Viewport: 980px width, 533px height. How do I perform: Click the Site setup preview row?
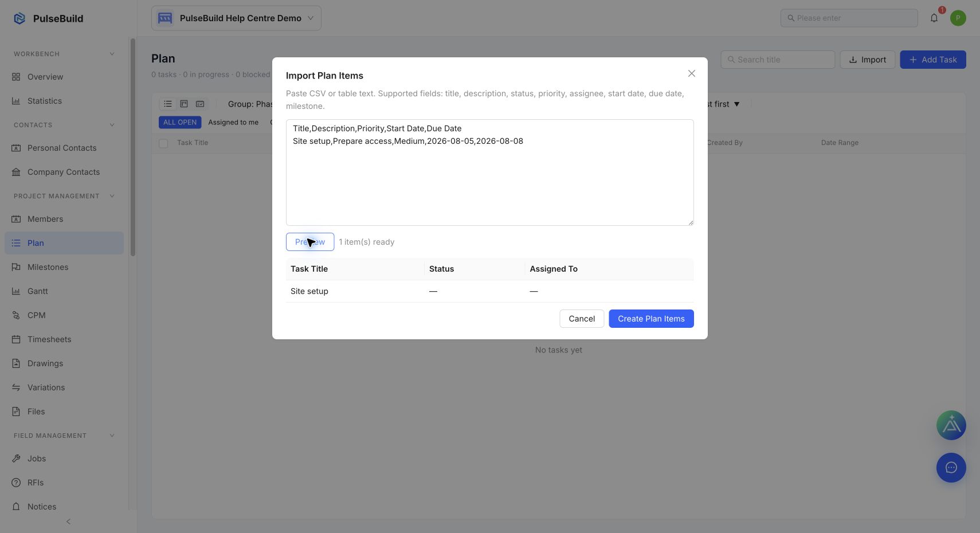click(x=490, y=291)
